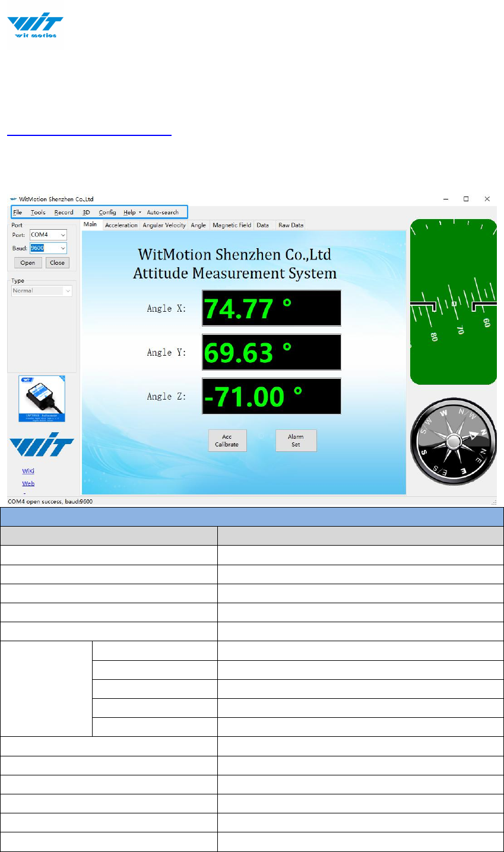Switch to the Angular Velocity tab
The width and height of the screenshot is (504, 852).
[164, 226]
